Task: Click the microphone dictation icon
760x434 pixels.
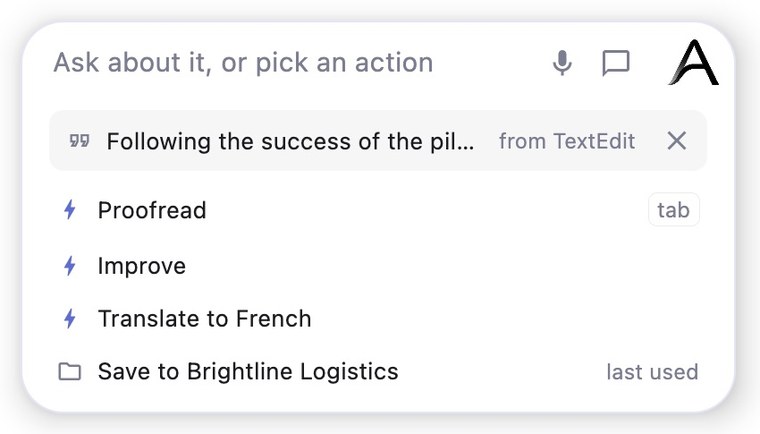Action: pyautogui.click(x=562, y=63)
